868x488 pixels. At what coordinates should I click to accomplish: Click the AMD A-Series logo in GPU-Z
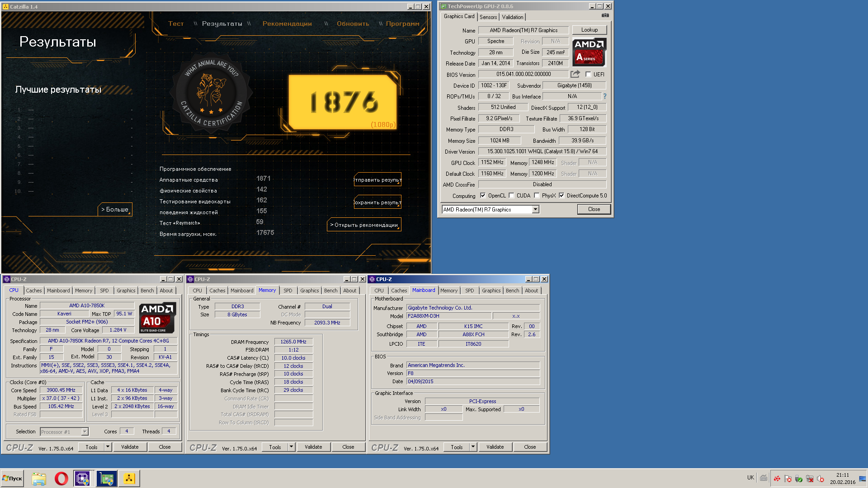[589, 52]
